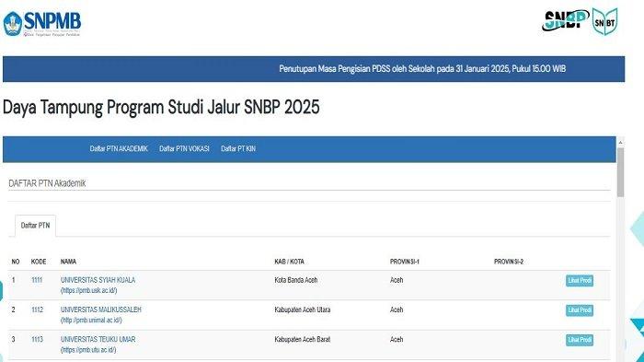Open the Daftar PTN AKADEMIK menu
This screenshot has width=644, height=362.
[119, 148]
